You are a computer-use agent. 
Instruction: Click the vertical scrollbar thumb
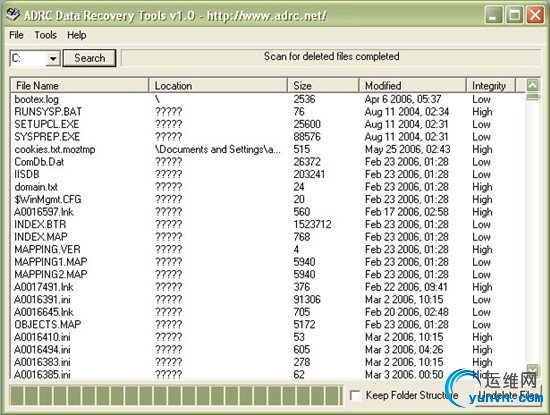[532, 96]
